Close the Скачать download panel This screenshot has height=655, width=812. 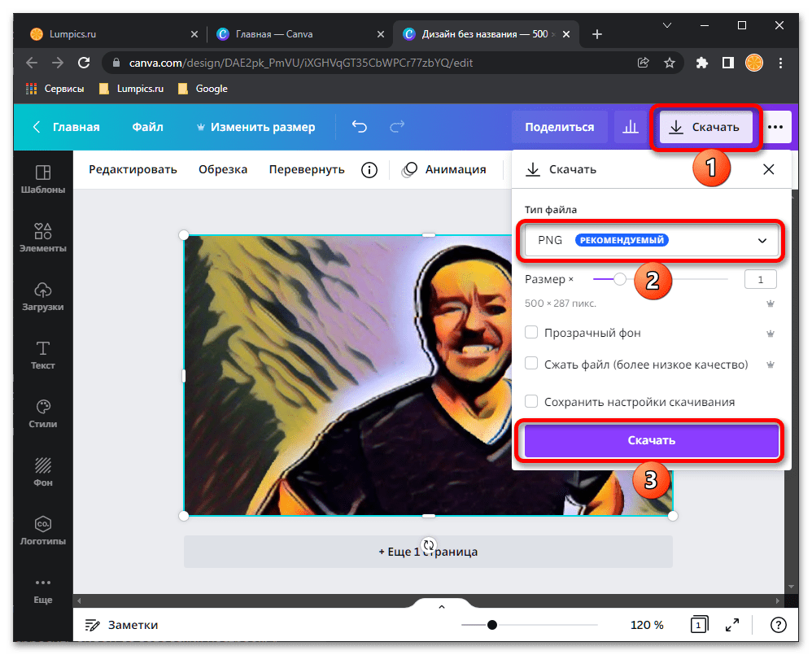pyautogui.click(x=769, y=169)
